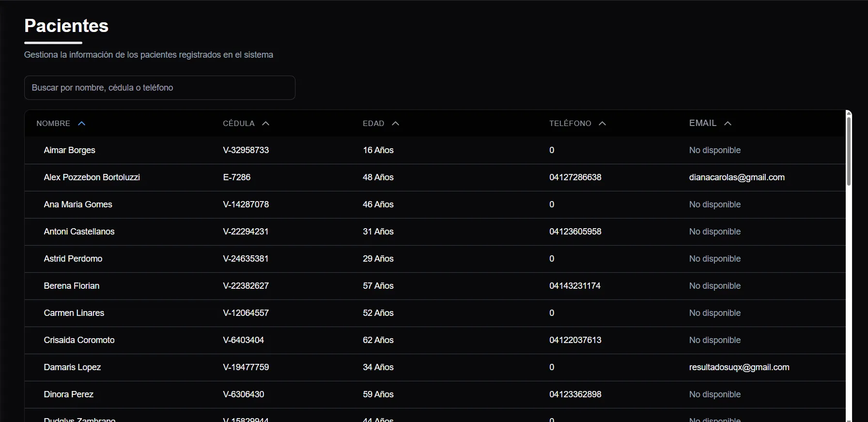Click age 57 Años
This screenshot has height=422, width=868.
378,286
